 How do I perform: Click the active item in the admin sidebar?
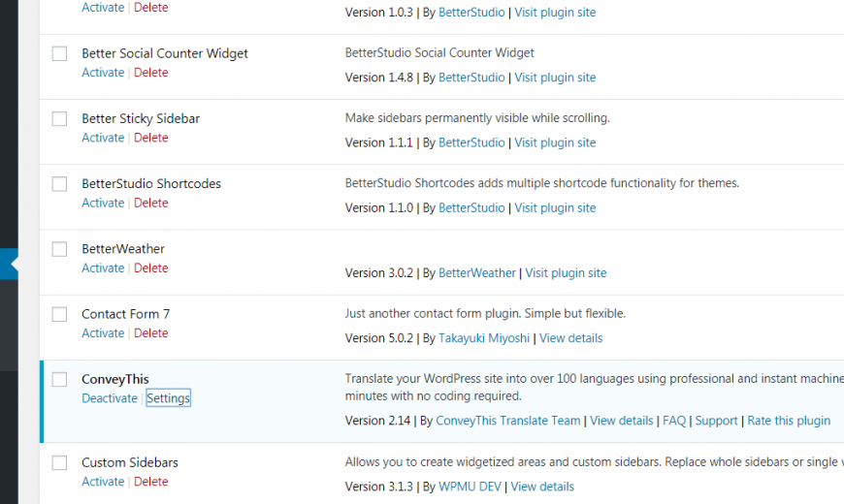pos(9,264)
